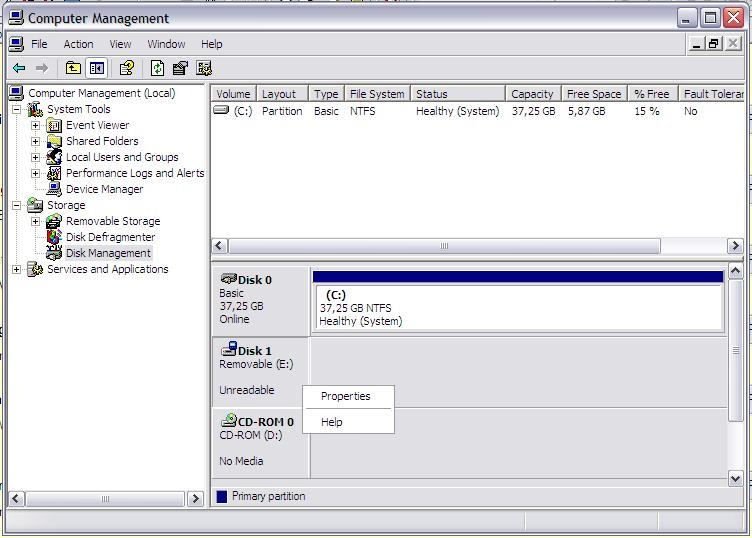
Task: Click the Disk Defragmenter icon
Action: 54,237
